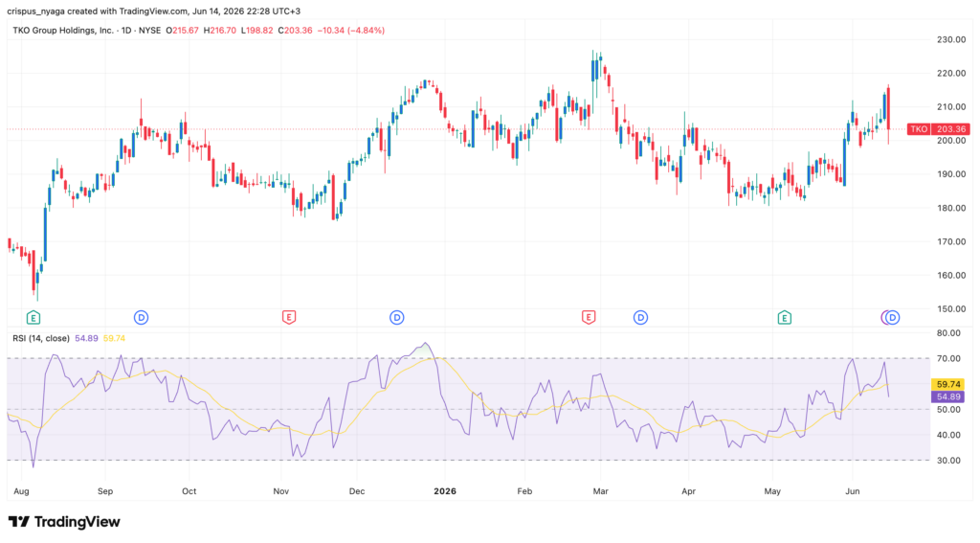Screen dimensions: 980x543
Task: Click the high value H216.70
Action: (x=220, y=30)
